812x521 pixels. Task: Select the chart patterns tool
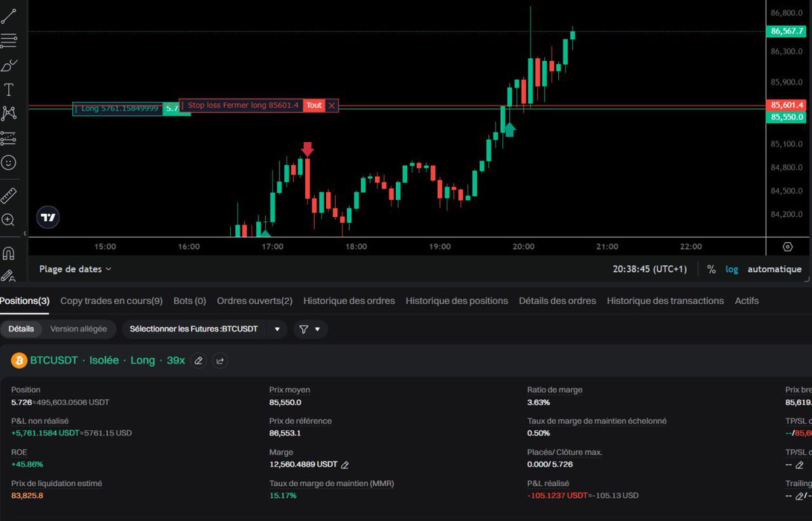pos(9,113)
